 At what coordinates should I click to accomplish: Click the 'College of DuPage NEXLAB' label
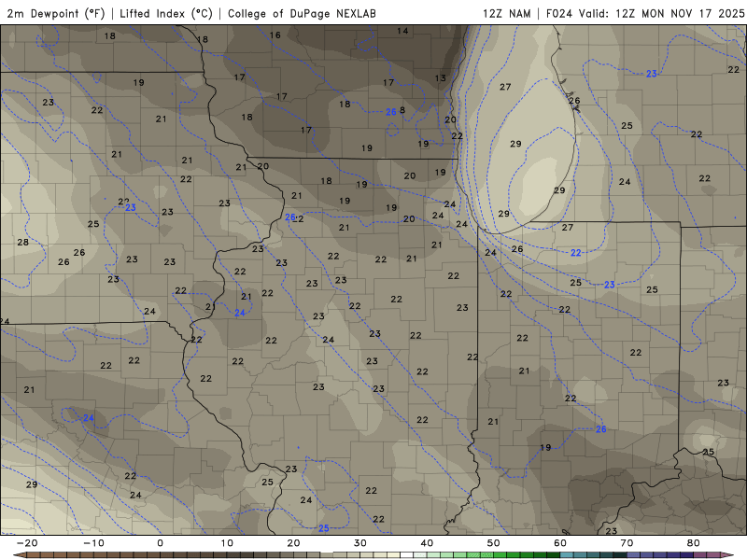pos(302,13)
